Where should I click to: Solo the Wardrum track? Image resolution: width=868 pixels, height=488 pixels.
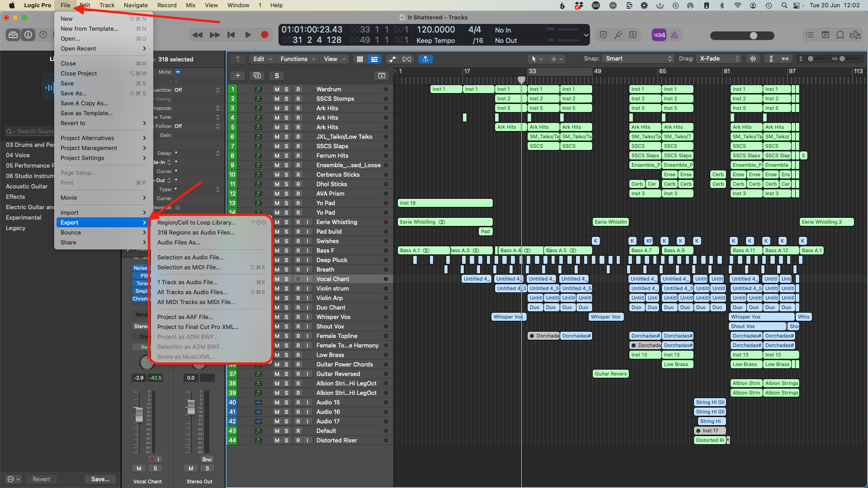pyautogui.click(x=286, y=89)
